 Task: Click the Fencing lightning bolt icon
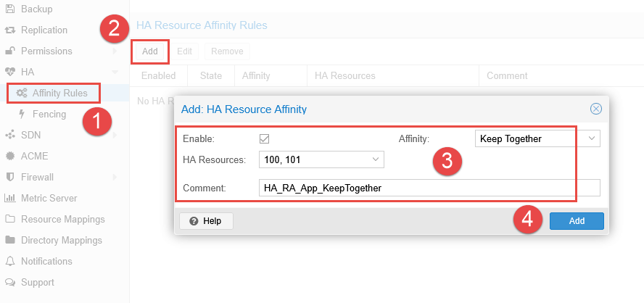click(22, 114)
